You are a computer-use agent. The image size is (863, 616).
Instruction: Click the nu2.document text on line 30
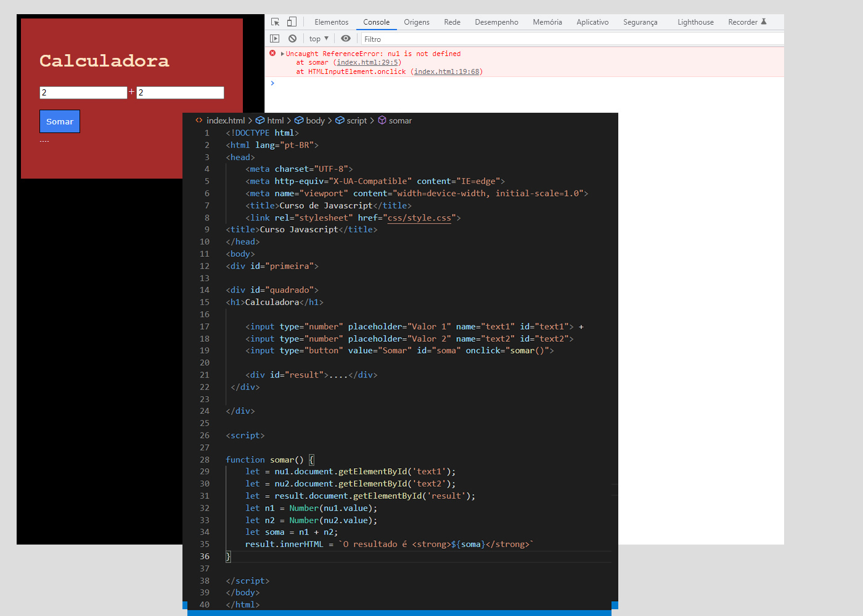point(304,484)
